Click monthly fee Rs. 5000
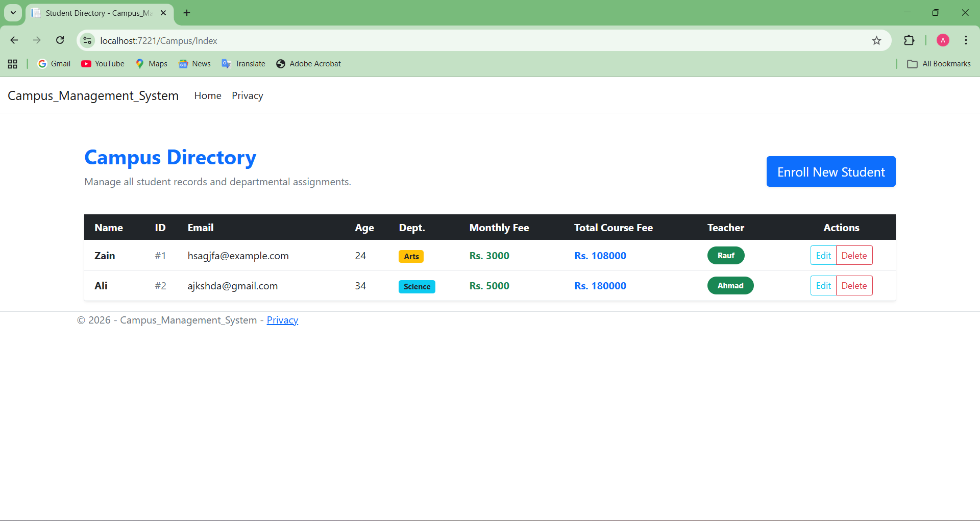 point(489,286)
